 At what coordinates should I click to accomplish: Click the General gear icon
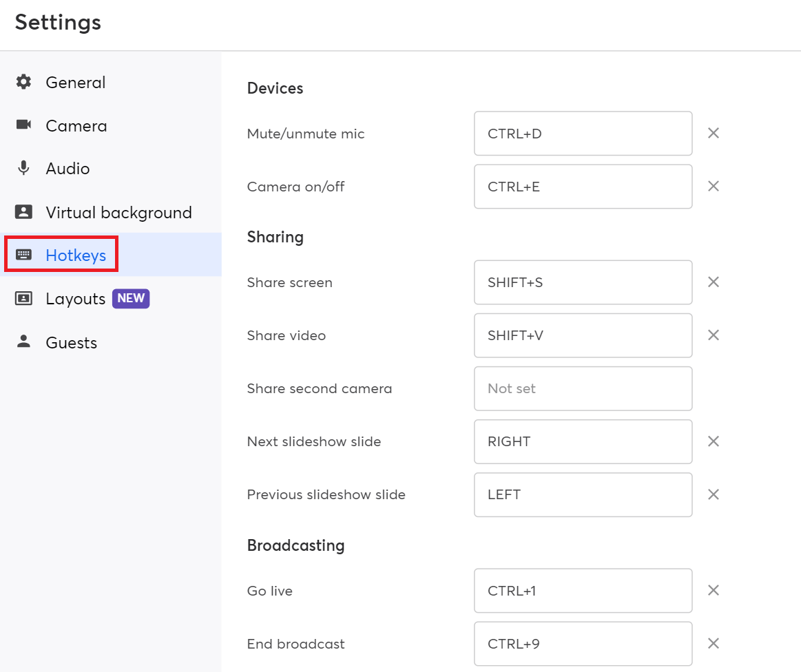click(24, 82)
